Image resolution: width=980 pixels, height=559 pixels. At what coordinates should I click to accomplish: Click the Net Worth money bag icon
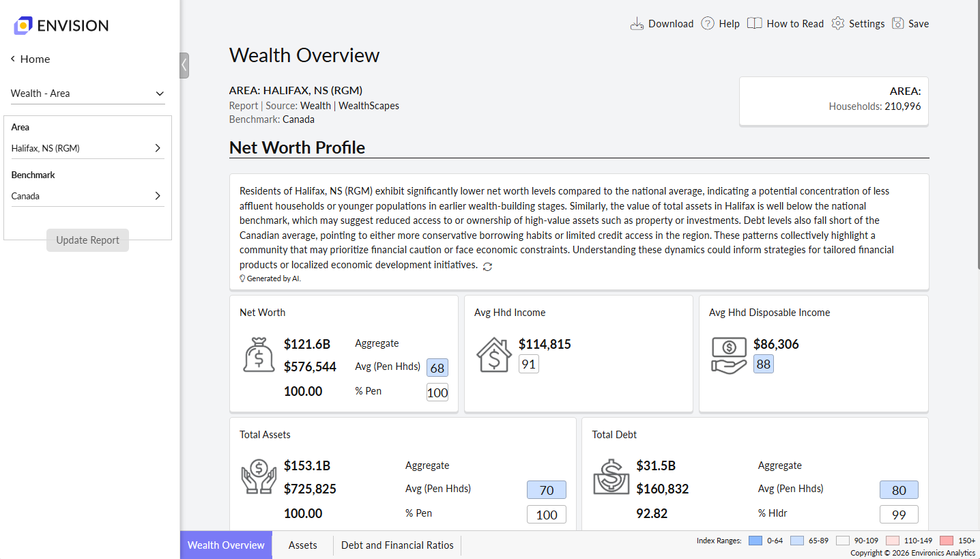click(259, 355)
